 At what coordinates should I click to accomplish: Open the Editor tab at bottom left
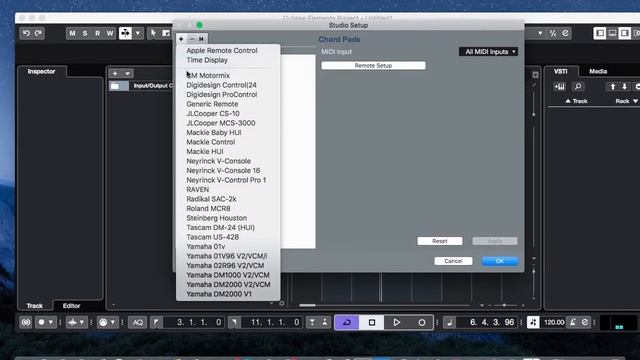[71, 306]
